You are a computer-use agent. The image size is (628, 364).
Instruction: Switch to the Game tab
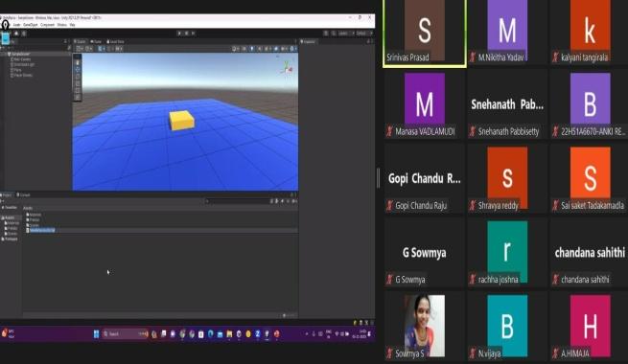(96, 41)
